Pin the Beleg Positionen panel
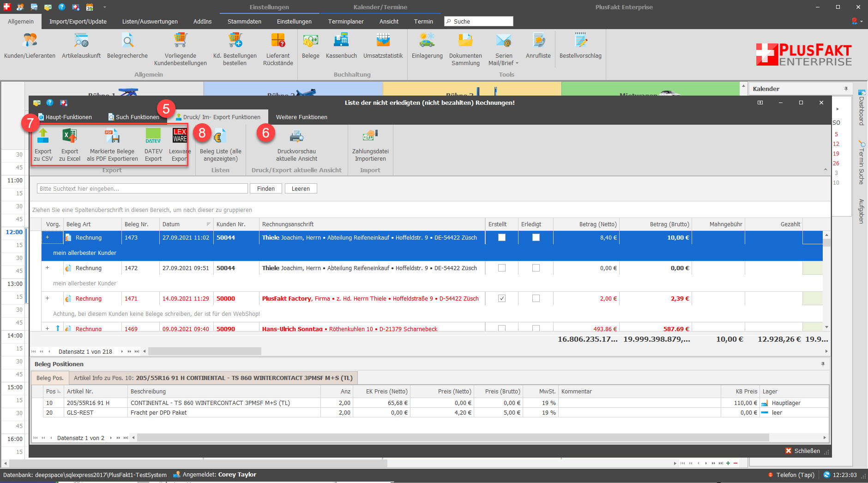Viewport: 868px width, 483px height. pos(823,364)
